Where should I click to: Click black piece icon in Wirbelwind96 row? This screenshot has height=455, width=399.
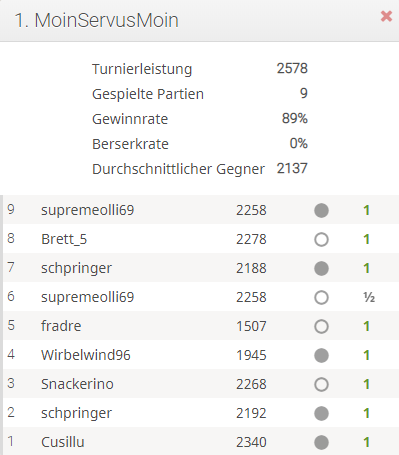(321, 355)
